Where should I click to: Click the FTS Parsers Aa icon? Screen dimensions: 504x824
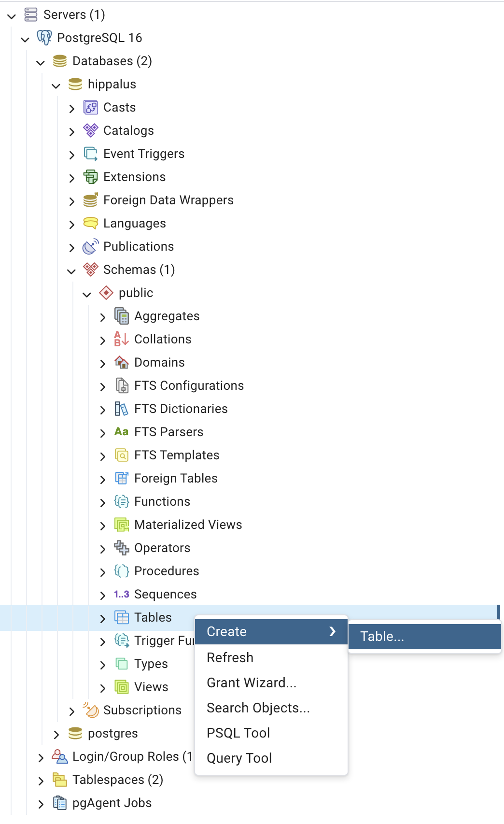pyautogui.click(x=122, y=432)
